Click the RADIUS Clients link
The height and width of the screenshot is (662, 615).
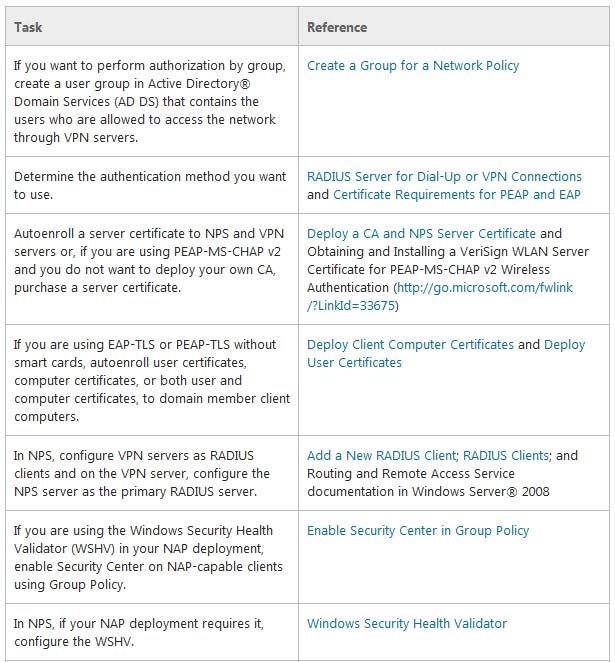pyautogui.click(x=506, y=456)
